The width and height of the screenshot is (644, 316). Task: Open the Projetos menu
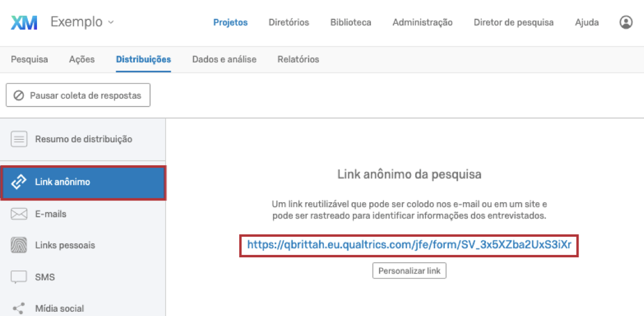[231, 22]
